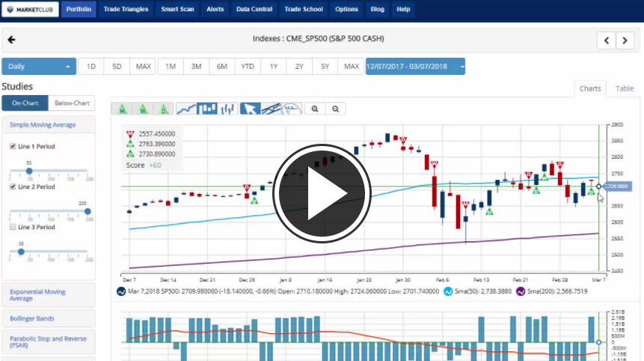This screenshot has height=361, width=644.
Task: Click the back arrow icon
Action: click(11, 40)
